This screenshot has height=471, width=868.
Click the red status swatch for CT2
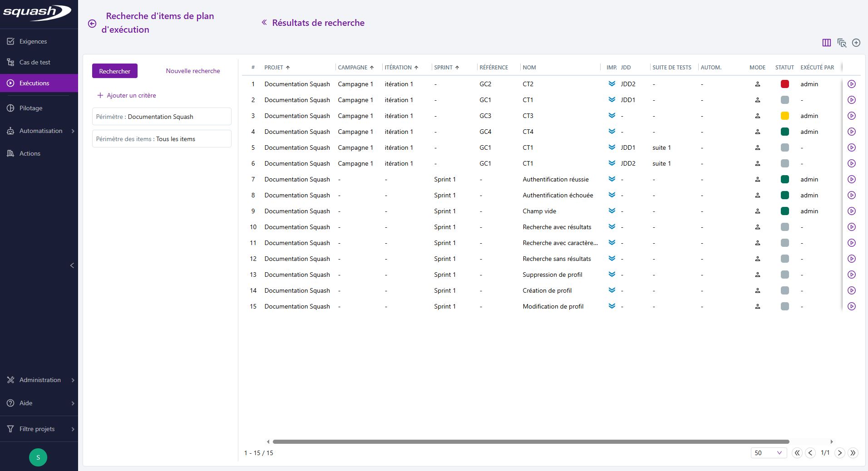coord(784,84)
